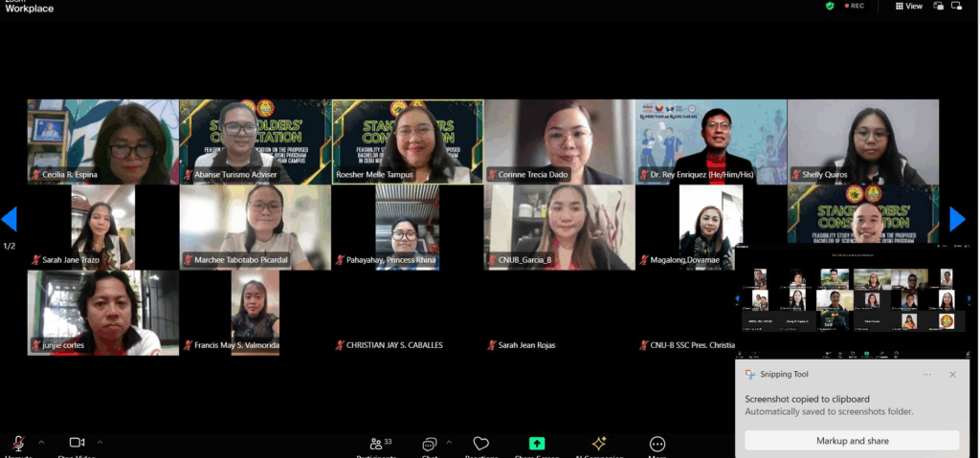
Task: Select Dr. Rey Enriquez's video tile
Action: pos(711,142)
